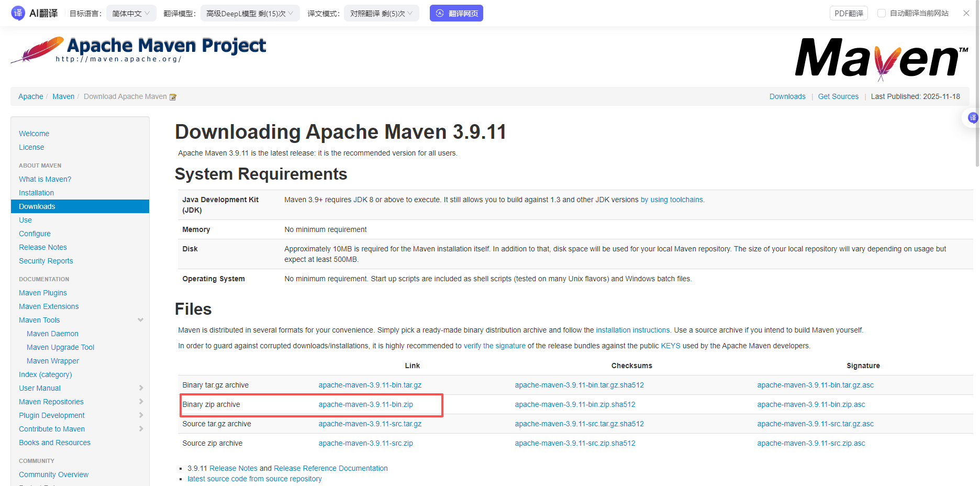Download apache-maven-3.9.11-bin.zip
Screen dimensions: 980x486
click(x=365, y=404)
